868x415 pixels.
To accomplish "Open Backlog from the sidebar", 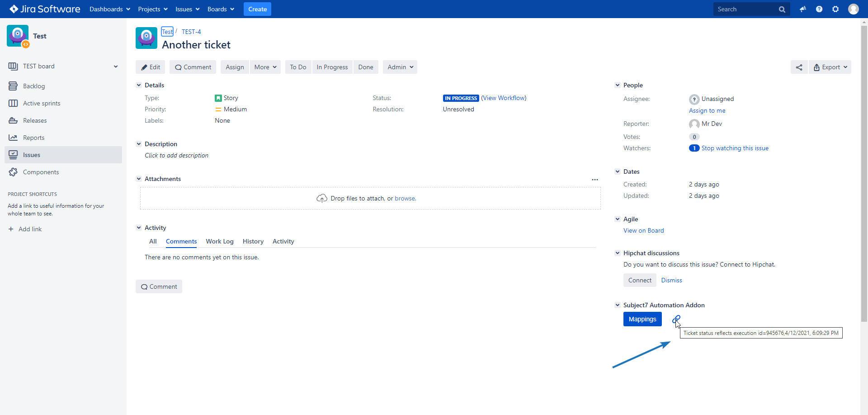I will click(34, 86).
